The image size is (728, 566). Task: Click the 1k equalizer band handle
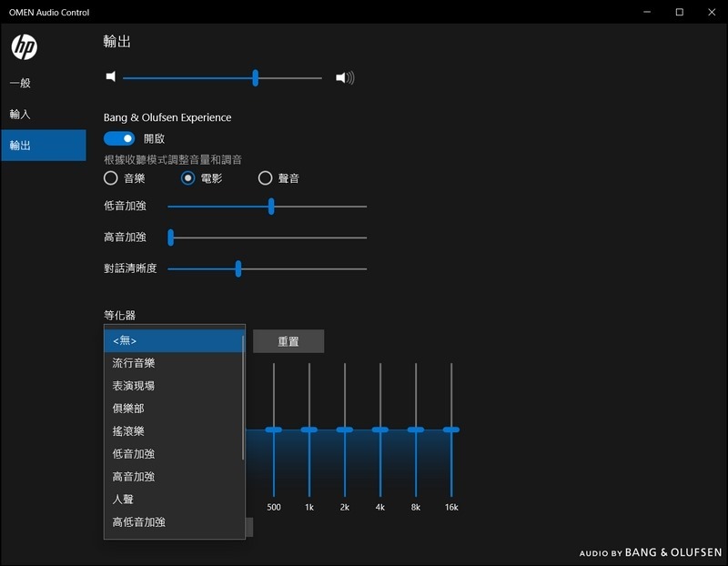click(x=309, y=430)
